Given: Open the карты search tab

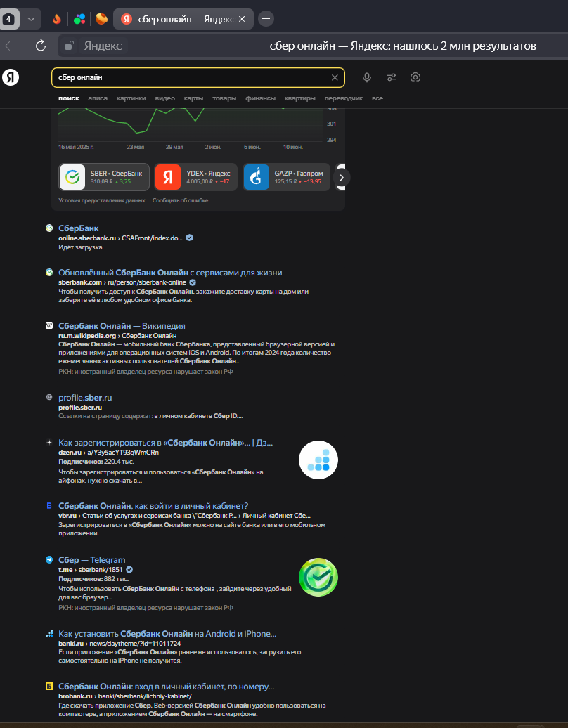Looking at the screenshot, I should (193, 98).
